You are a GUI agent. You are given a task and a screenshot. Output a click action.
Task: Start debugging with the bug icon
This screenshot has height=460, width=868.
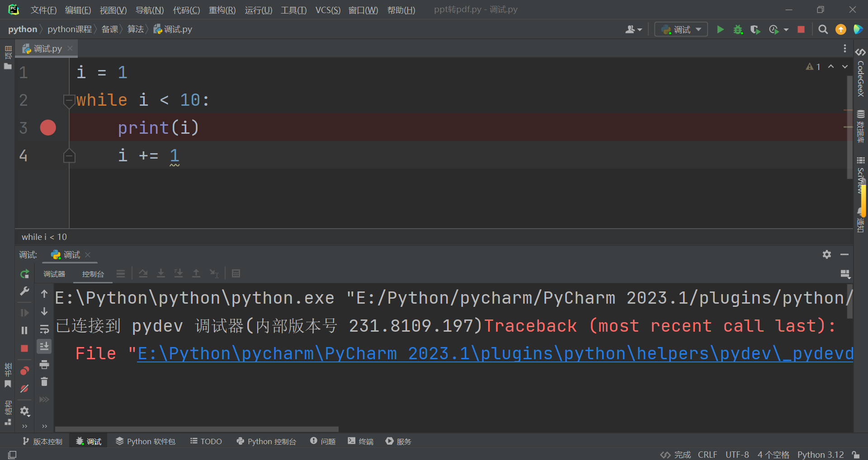click(x=738, y=29)
